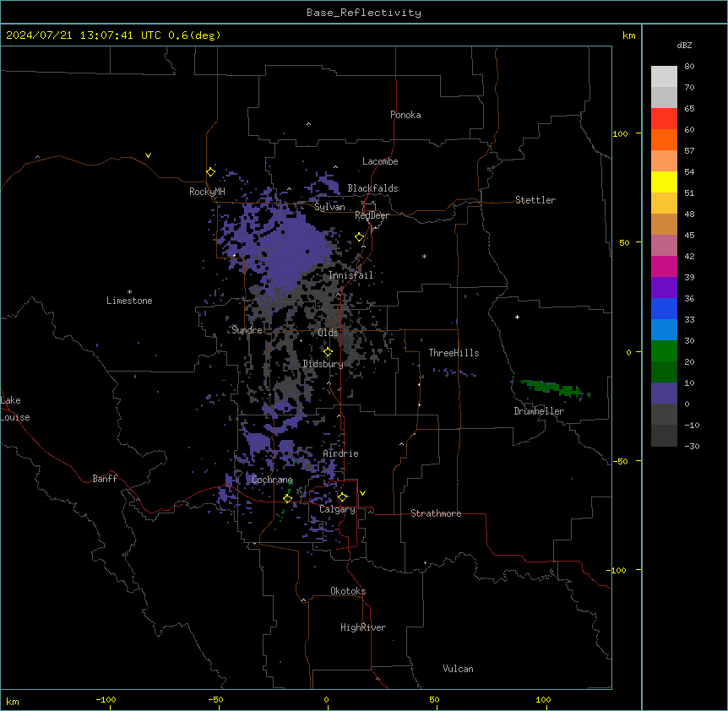The height and width of the screenshot is (711, 728).
Task: Click the Limestone label
Action: (129, 301)
